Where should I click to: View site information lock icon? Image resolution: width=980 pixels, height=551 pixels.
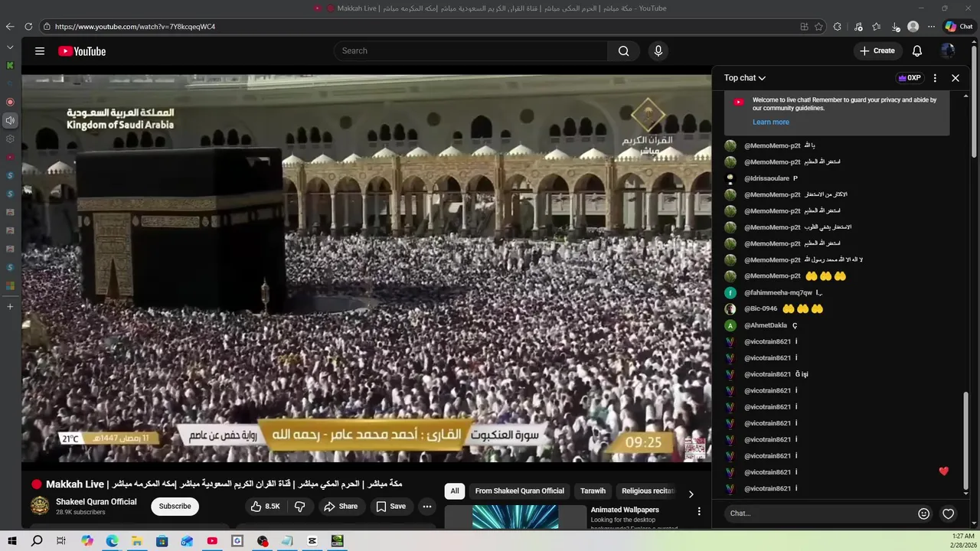pos(47,27)
